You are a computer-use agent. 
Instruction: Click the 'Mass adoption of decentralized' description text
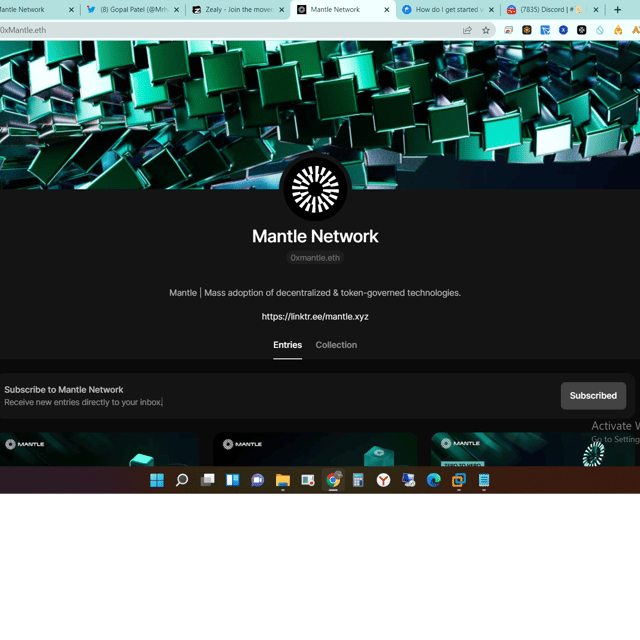[315, 293]
